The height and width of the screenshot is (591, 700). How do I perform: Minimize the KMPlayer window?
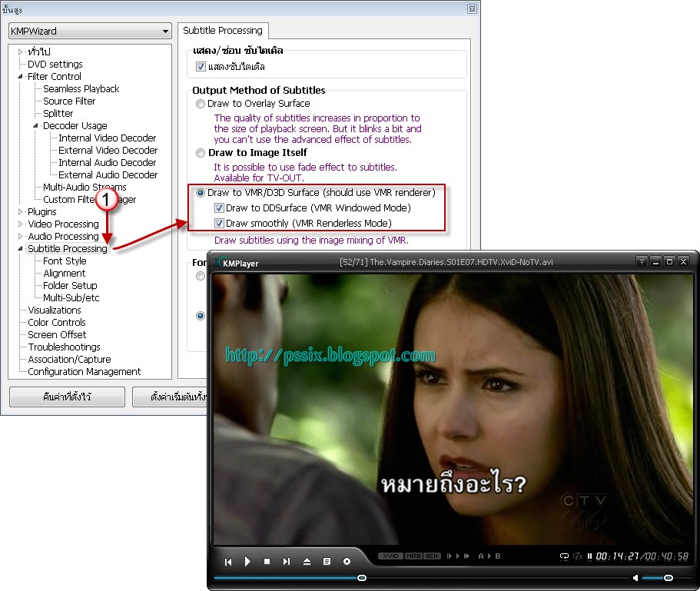655,262
